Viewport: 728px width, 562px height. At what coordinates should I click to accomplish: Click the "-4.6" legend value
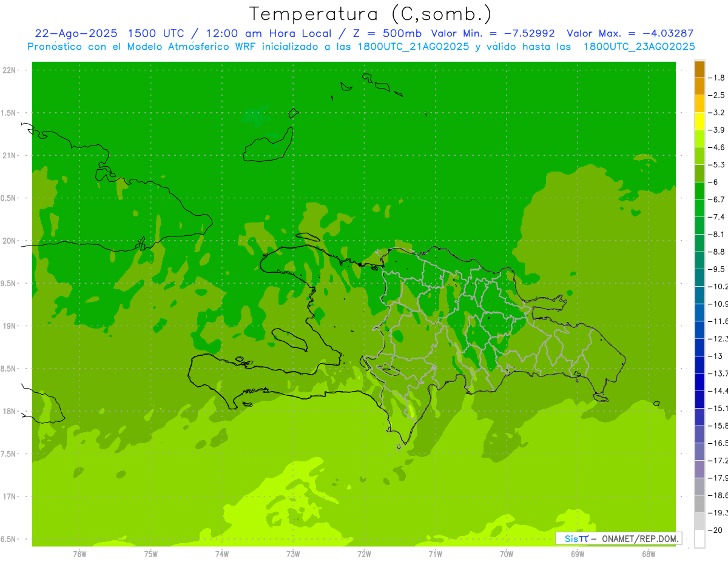click(x=717, y=147)
